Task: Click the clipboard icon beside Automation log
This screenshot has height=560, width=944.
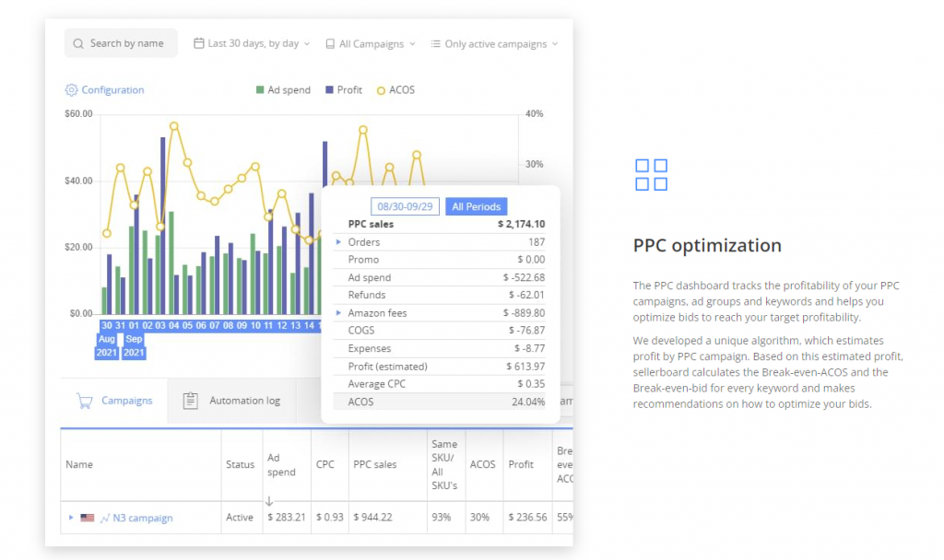Action: pyautogui.click(x=190, y=400)
